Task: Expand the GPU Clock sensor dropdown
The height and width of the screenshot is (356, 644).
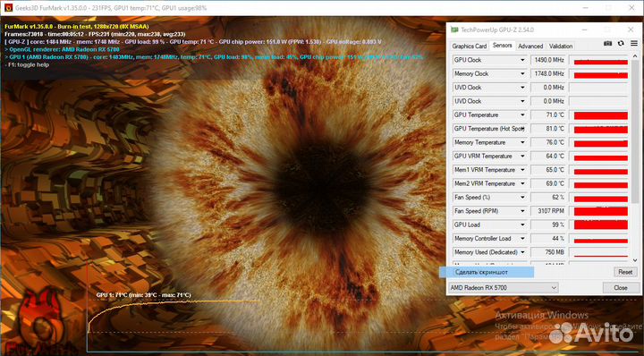Action: click(522, 60)
